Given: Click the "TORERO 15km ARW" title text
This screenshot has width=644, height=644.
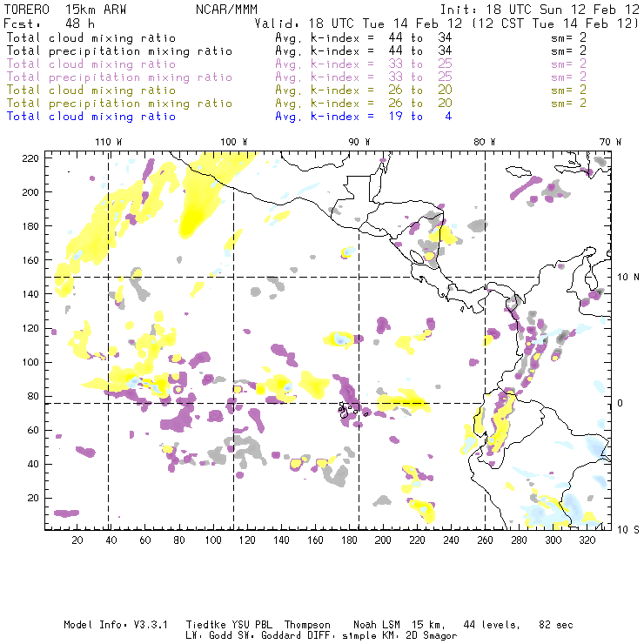Looking at the screenshot, I should [x=65, y=10].
